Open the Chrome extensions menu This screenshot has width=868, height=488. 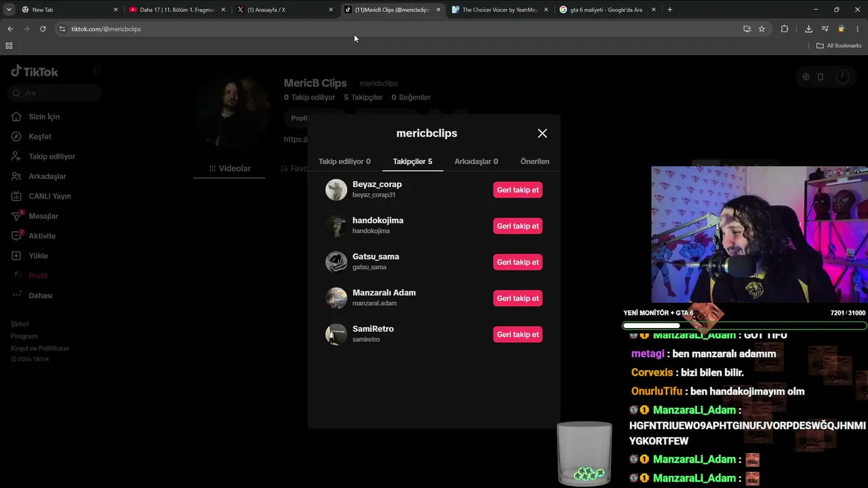coord(785,29)
